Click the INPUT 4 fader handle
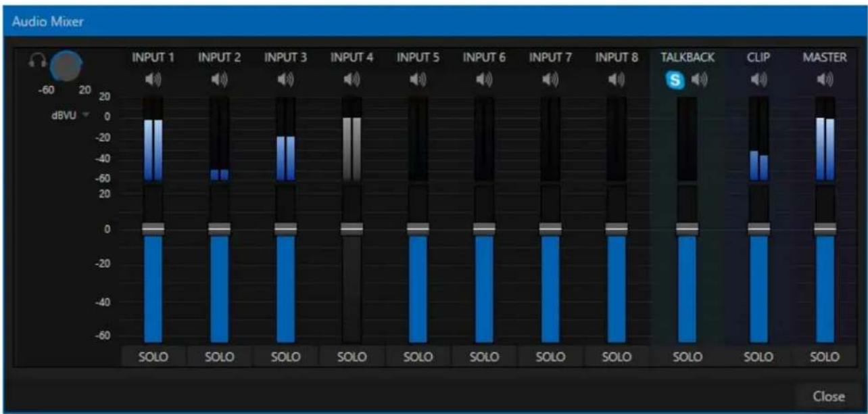This screenshot has width=868, height=414. pyautogui.click(x=352, y=229)
